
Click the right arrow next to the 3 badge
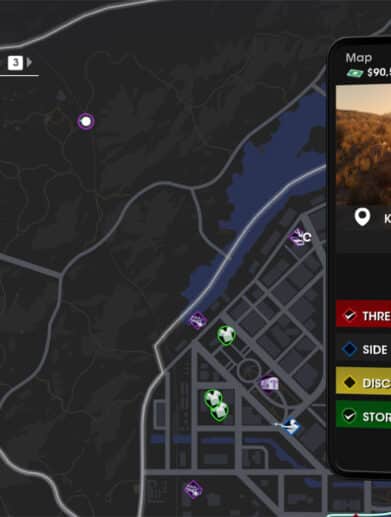(x=29, y=62)
